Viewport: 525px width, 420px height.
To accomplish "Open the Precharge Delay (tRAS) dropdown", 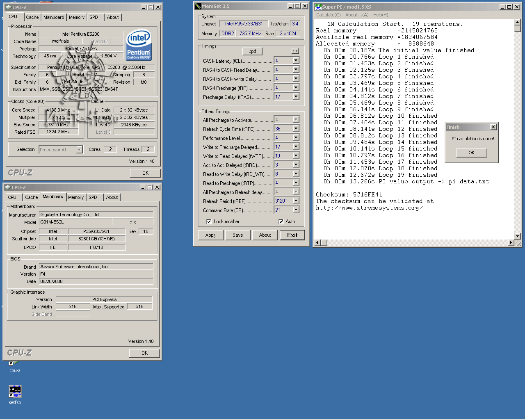I will tap(296, 97).
